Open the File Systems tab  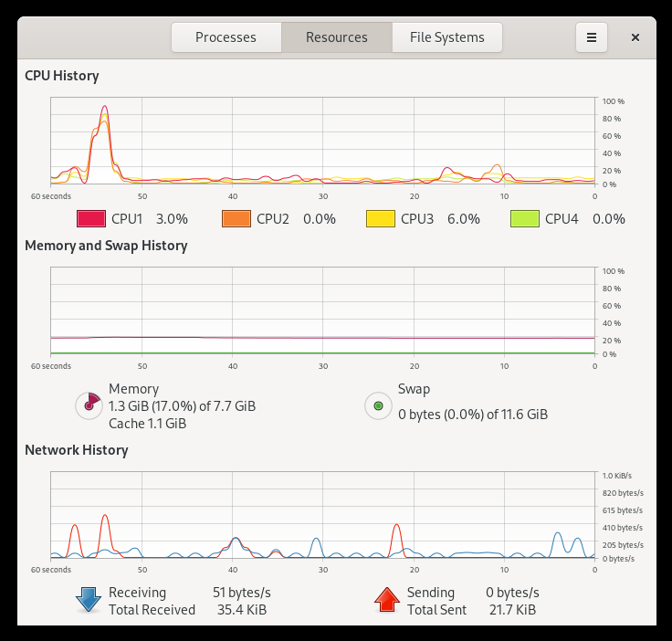click(447, 37)
